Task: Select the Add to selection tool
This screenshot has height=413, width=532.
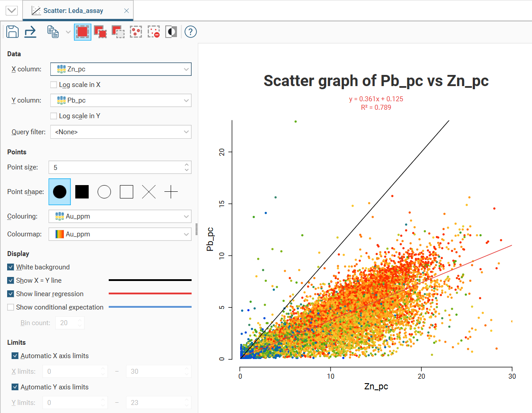Action: (100, 32)
